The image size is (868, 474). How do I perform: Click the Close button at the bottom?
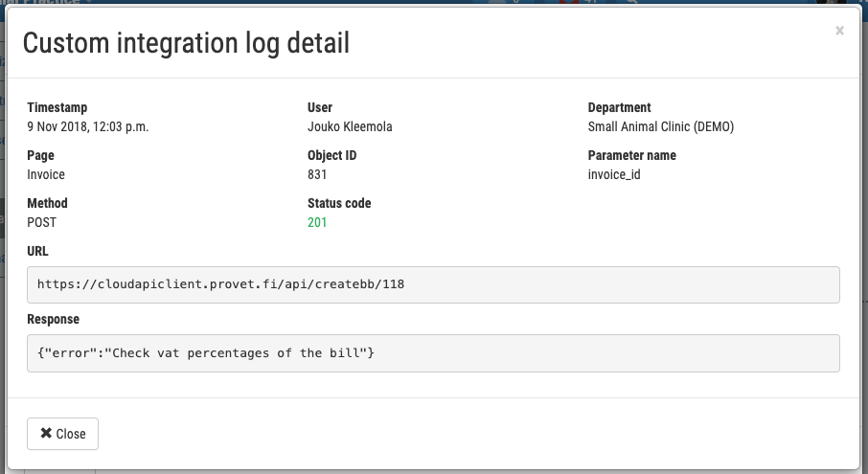(62, 434)
